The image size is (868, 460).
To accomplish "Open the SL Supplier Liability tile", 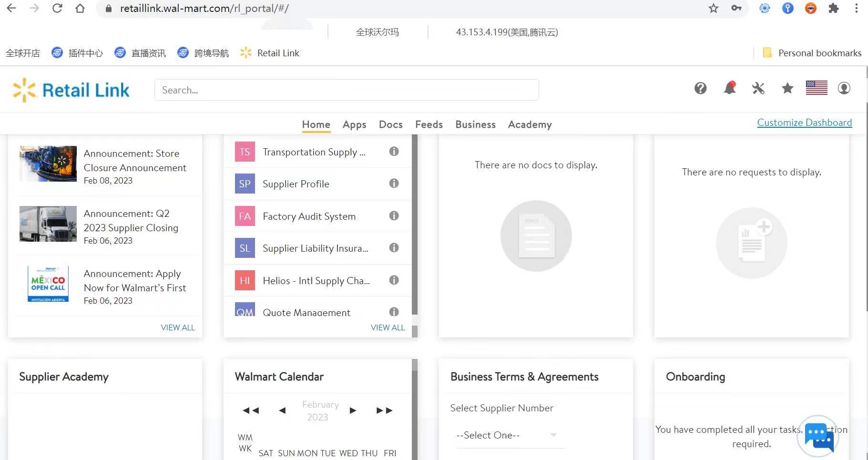I will tap(245, 248).
